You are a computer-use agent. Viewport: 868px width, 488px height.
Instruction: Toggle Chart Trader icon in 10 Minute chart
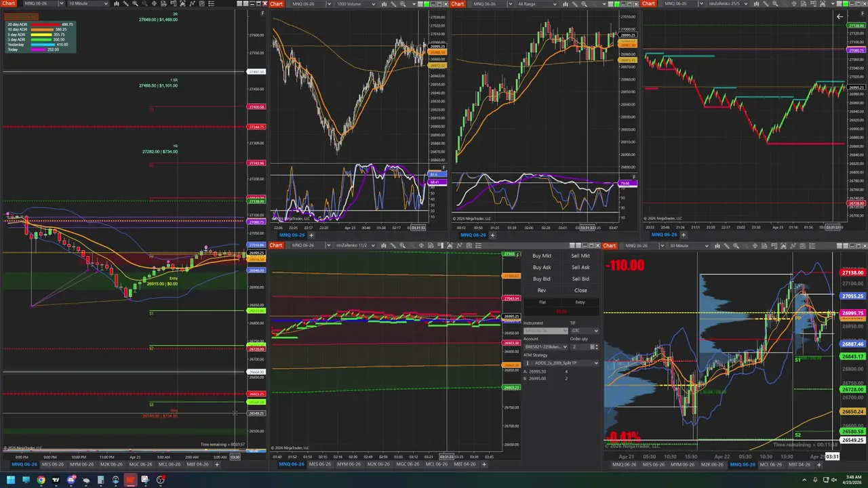173,3
